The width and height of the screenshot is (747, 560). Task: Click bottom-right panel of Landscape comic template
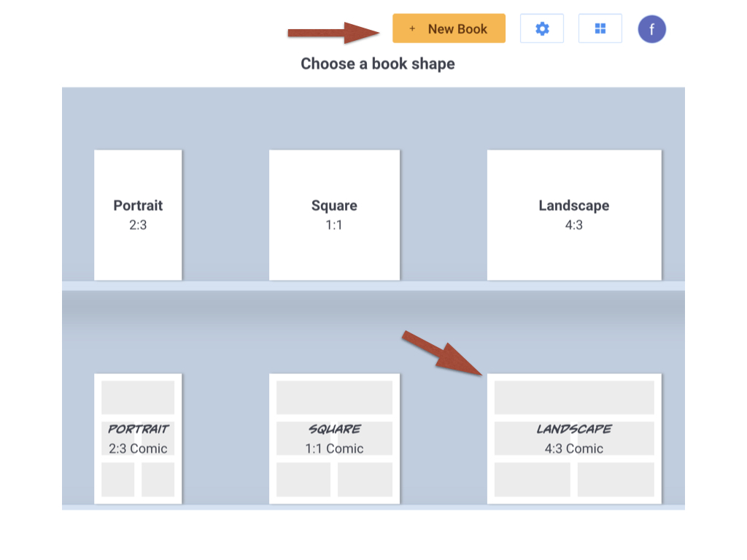pos(616,479)
